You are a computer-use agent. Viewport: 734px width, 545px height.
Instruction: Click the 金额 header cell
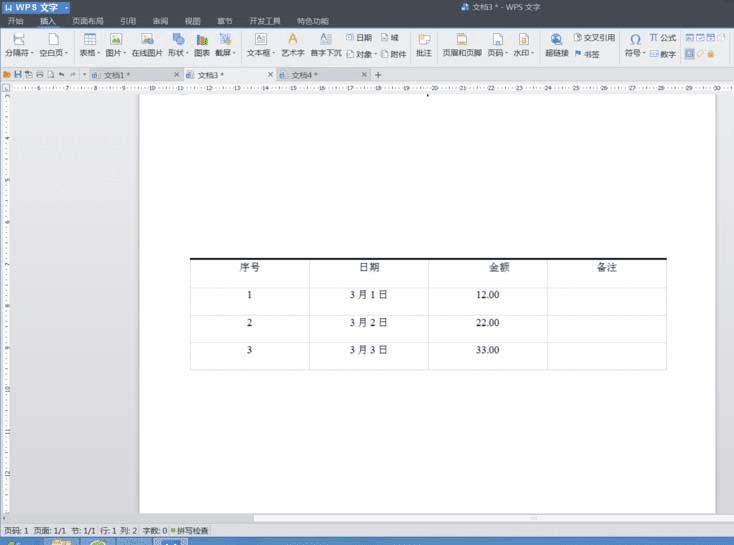point(488,273)
